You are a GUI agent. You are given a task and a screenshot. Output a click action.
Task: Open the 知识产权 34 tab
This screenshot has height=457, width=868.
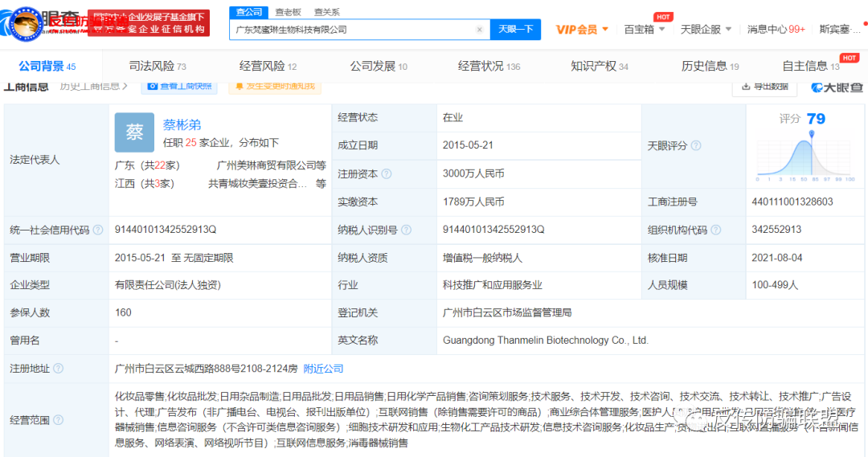(600, 67)
